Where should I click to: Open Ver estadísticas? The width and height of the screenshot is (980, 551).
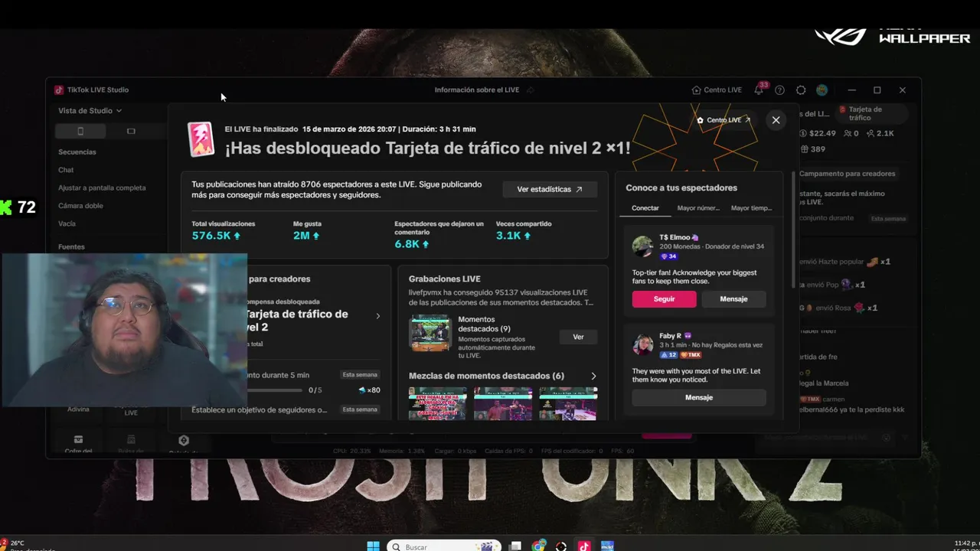tap(550, 189)
